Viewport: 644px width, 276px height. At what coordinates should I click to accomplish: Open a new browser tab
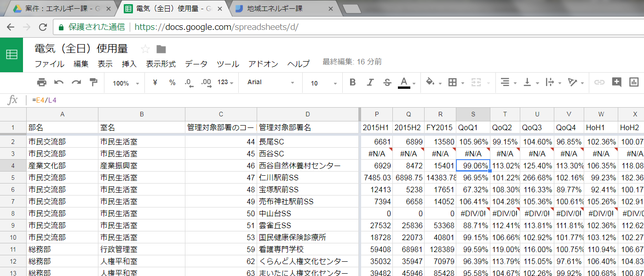(x=351, y=9)
